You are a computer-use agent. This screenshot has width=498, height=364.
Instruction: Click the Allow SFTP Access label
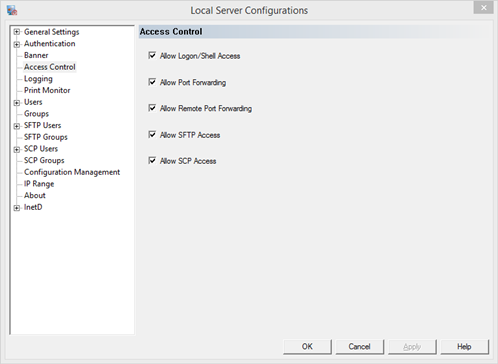coord(190,135)
